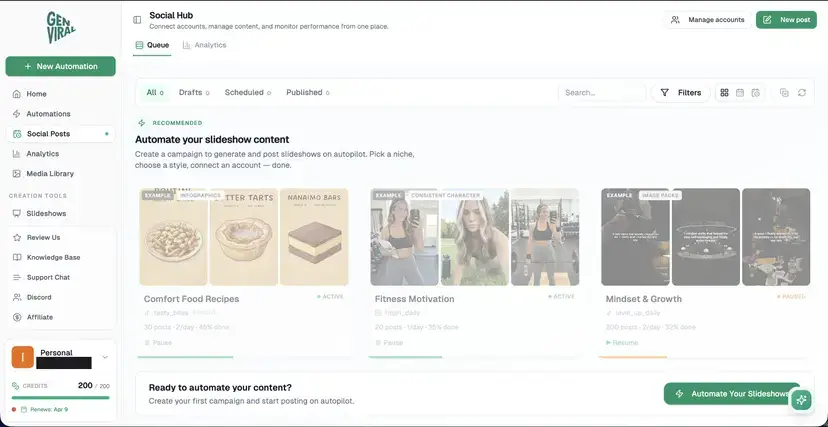
Task: Click Mindset & Growth orange progress bar
Action: [x=633, y=357]
